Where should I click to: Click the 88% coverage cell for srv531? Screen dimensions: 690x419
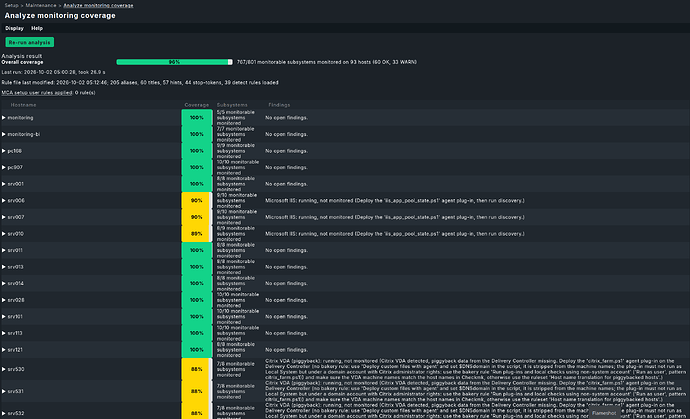pyautogui.click(x=197, y=391)
